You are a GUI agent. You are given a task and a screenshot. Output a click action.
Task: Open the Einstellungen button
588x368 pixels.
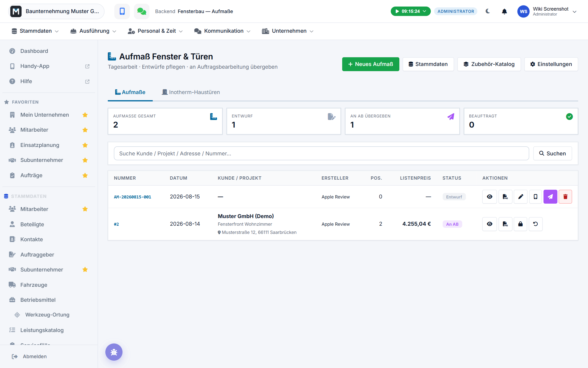(551, 64)
